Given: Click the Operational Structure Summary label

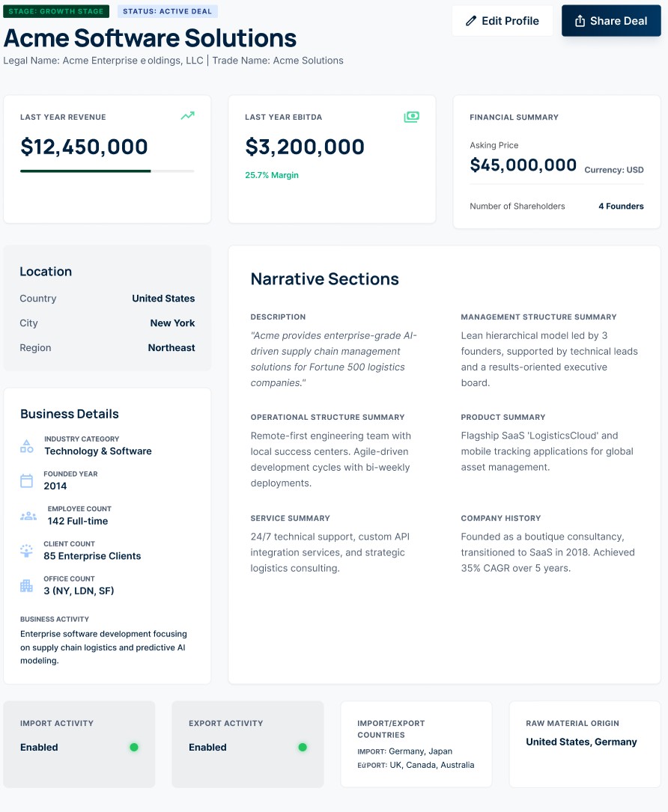Looking at the screenshot, I should [x=327, y=418].
